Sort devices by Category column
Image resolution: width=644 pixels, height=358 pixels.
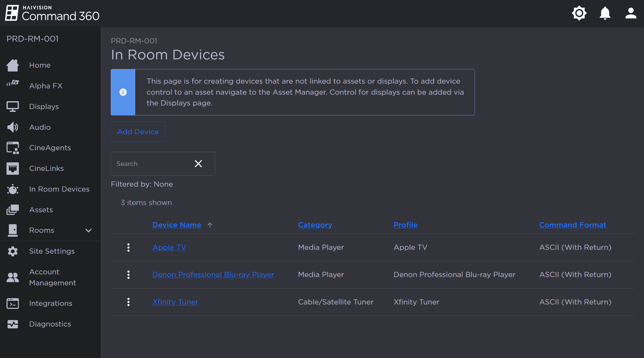pyautogui.click(x=315, y=225)
